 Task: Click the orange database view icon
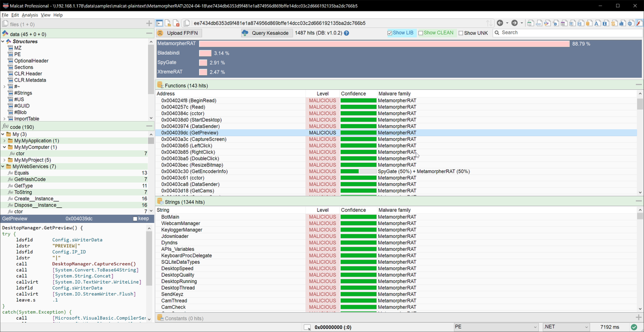588,23
